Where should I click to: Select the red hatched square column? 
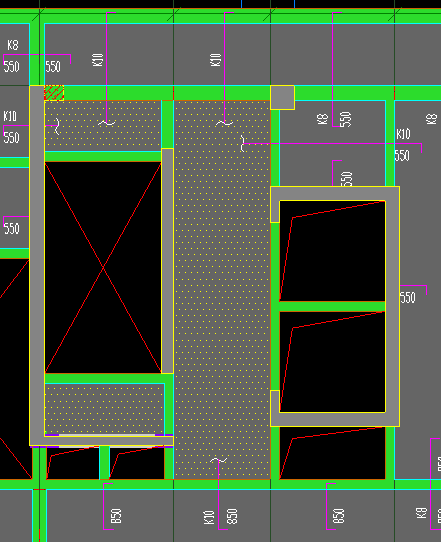(x=54, y=93)
